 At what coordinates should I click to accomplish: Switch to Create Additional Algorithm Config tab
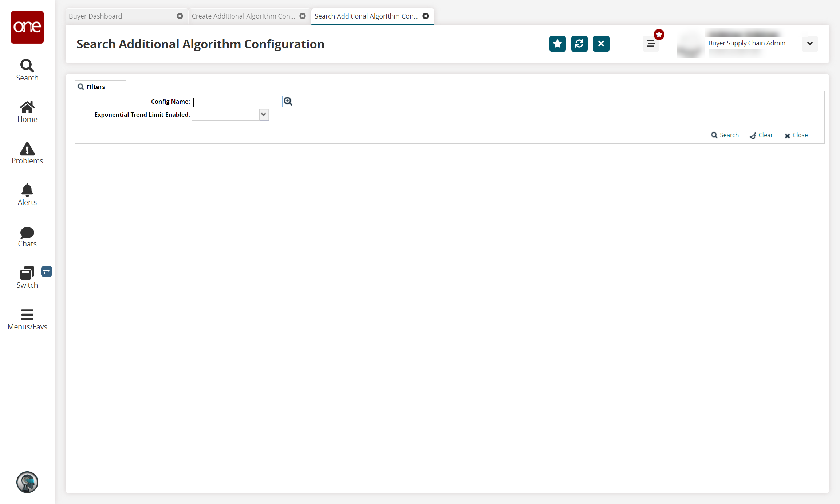click(243, 16)
